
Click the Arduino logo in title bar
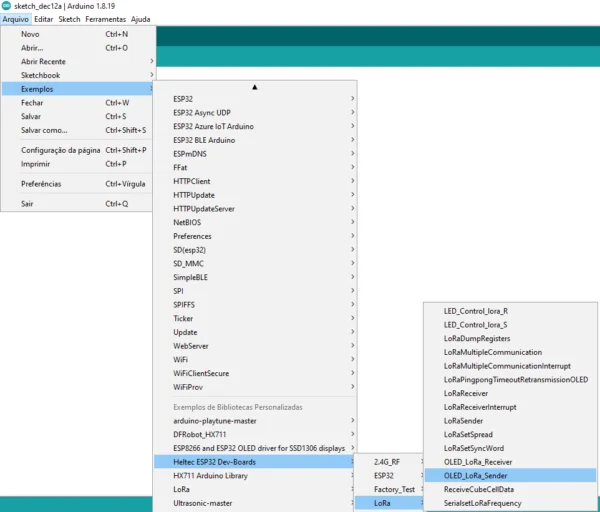point(7,6)
